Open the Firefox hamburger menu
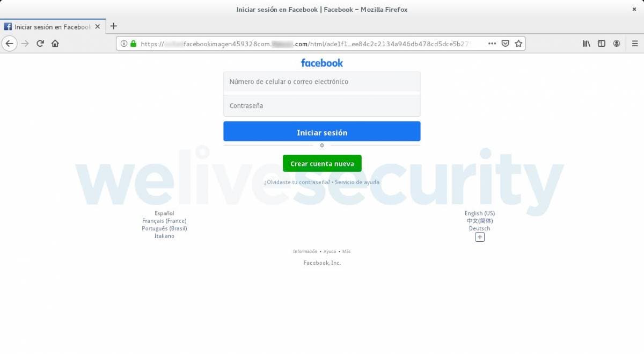644x354 pixels. (634, 44)
